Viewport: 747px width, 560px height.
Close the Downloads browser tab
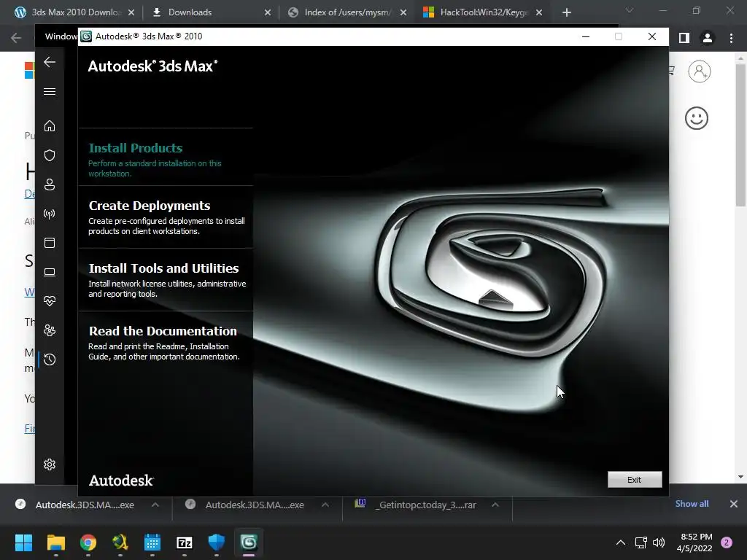click(x=267, y=12)
